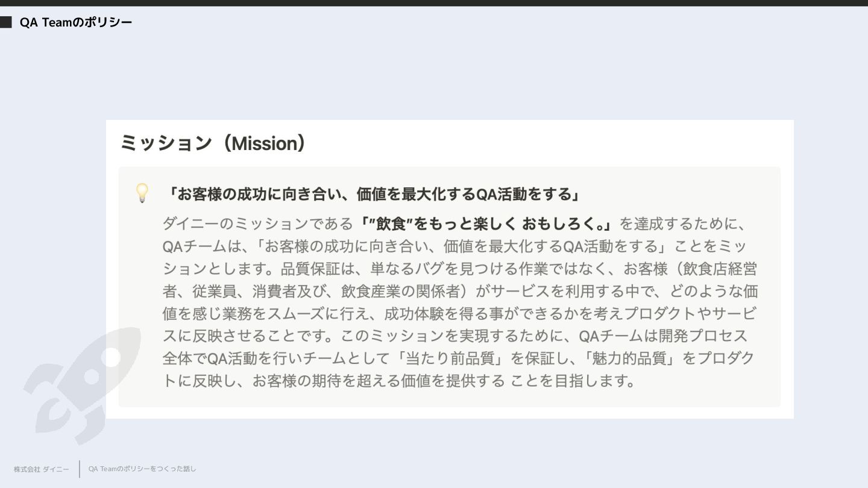The image size is (868, 488).
Task: Select the quoted term 「当たり前品質」
Action: click(x=448, y=358)
